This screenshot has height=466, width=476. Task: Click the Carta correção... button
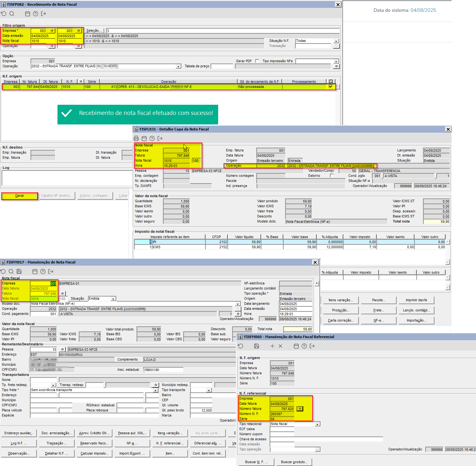coord(341,321)
